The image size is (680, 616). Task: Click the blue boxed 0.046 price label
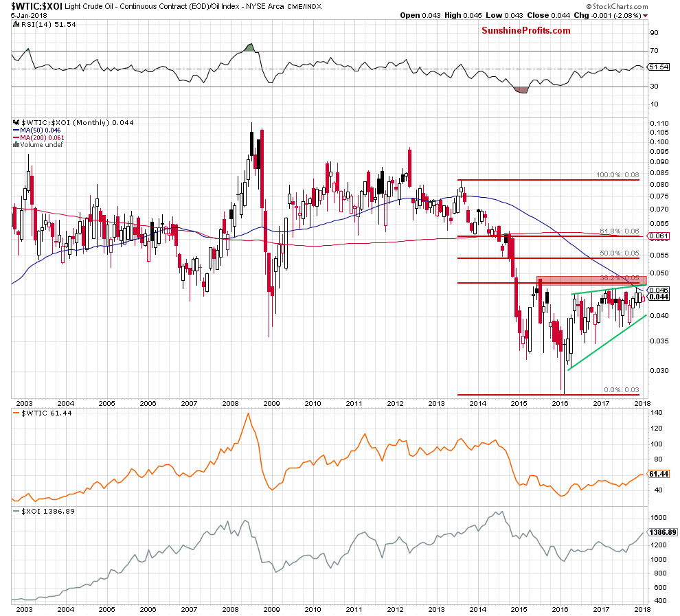[x=659, y=290]
